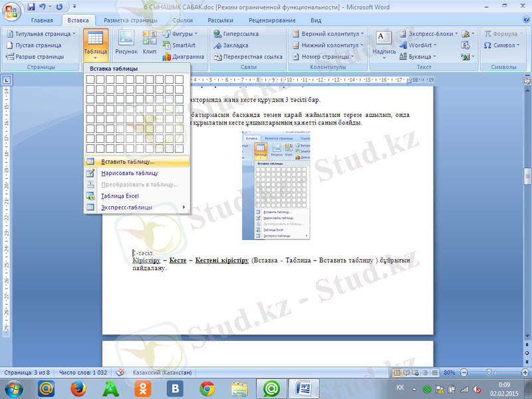Screen dimensions: 532x399
Task: Open Firefox from the taskbar
Action: click(78, 388)
